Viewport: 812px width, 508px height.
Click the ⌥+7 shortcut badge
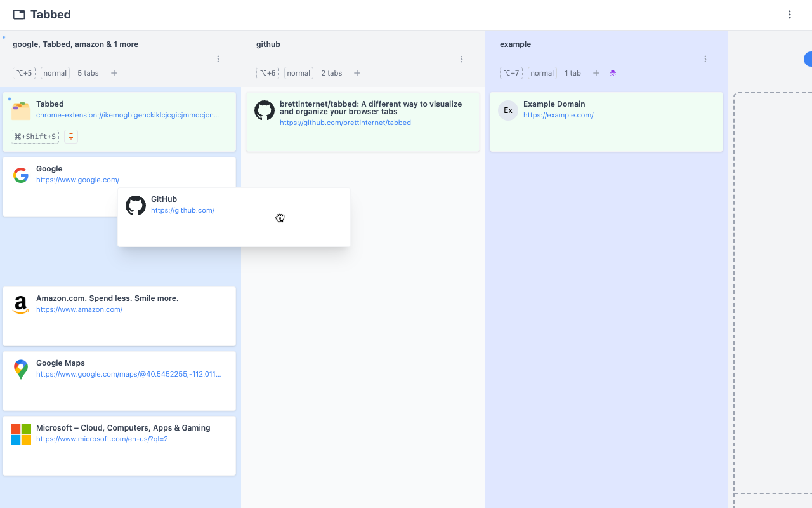click(x=512, y=73)
